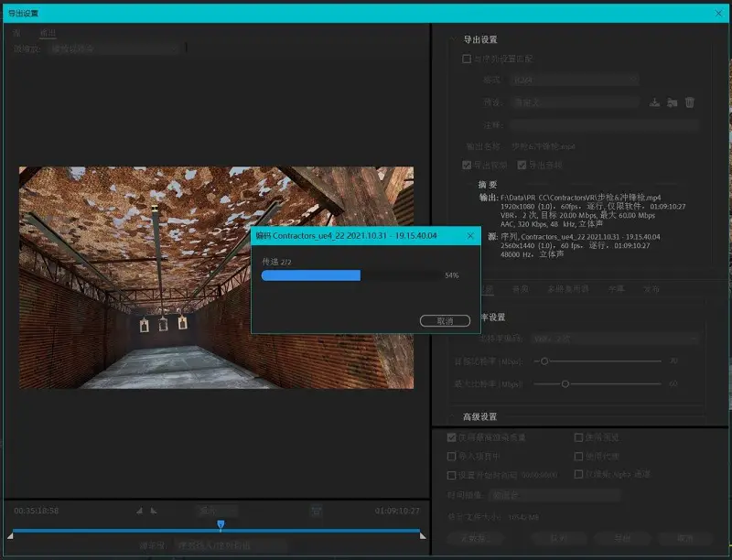Viewport: 732px width, 560px height.
Task: Open the zoom level dropdown below preview
Action: click(x=217, y=511)
